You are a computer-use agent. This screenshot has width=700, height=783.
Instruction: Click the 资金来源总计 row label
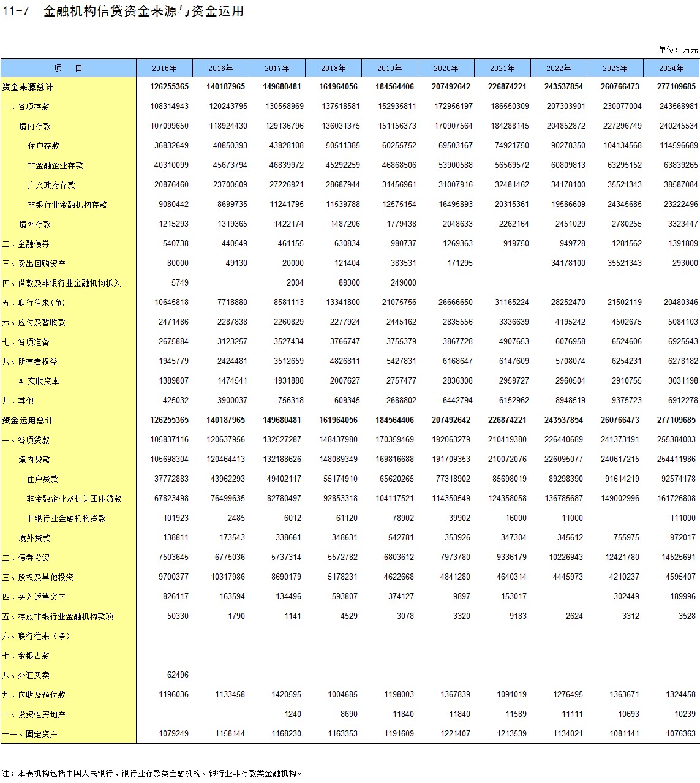pyautogui.click(x=28, y=87)
